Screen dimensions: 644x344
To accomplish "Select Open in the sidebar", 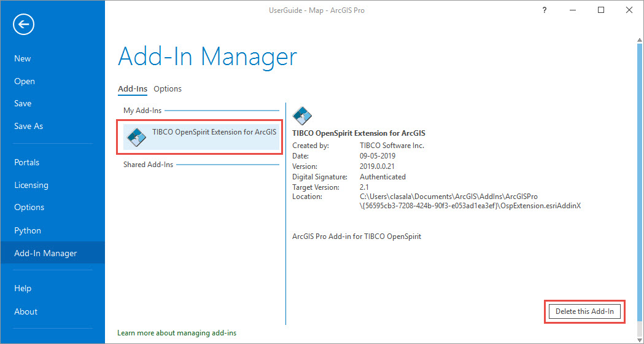I will (x=24, y=81).
